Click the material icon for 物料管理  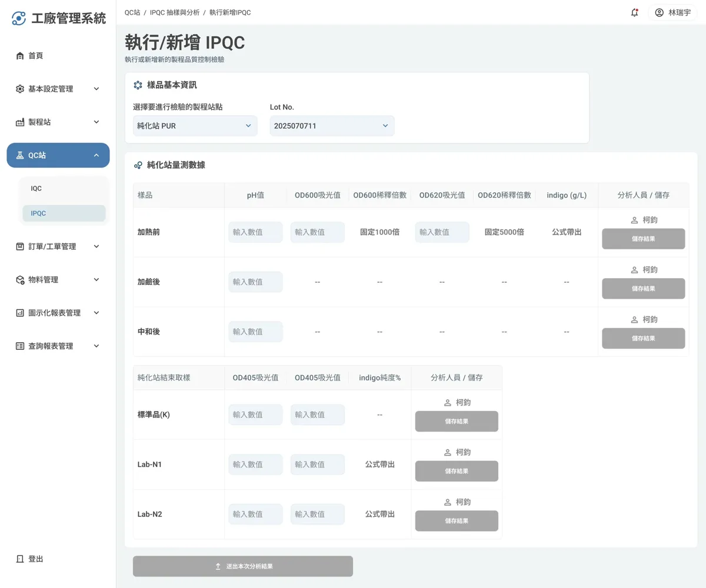point(20,280)
